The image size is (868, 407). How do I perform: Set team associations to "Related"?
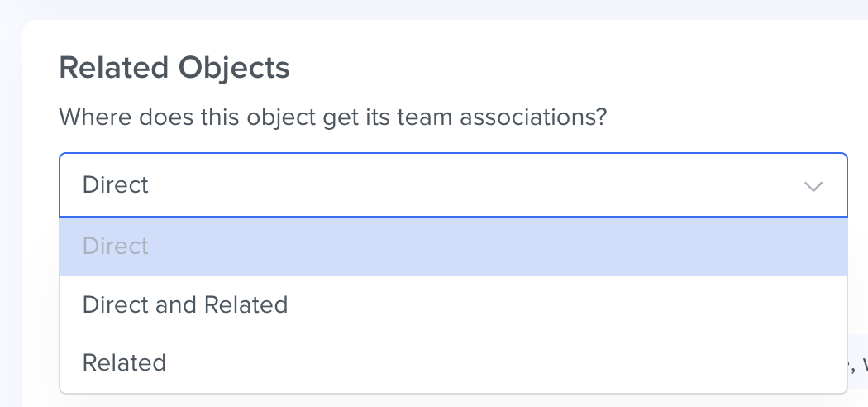tap(124, 362)
